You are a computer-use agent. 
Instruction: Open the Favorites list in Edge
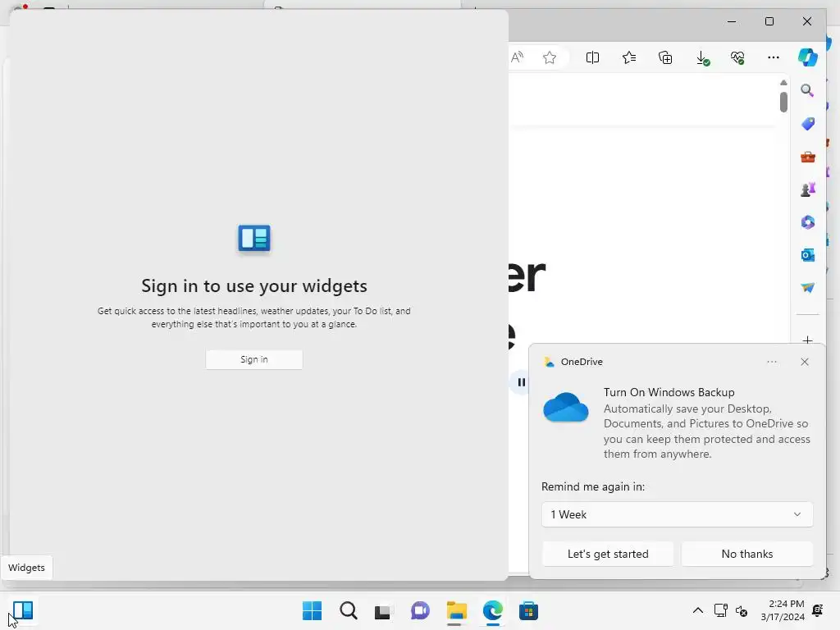(629, 57)
